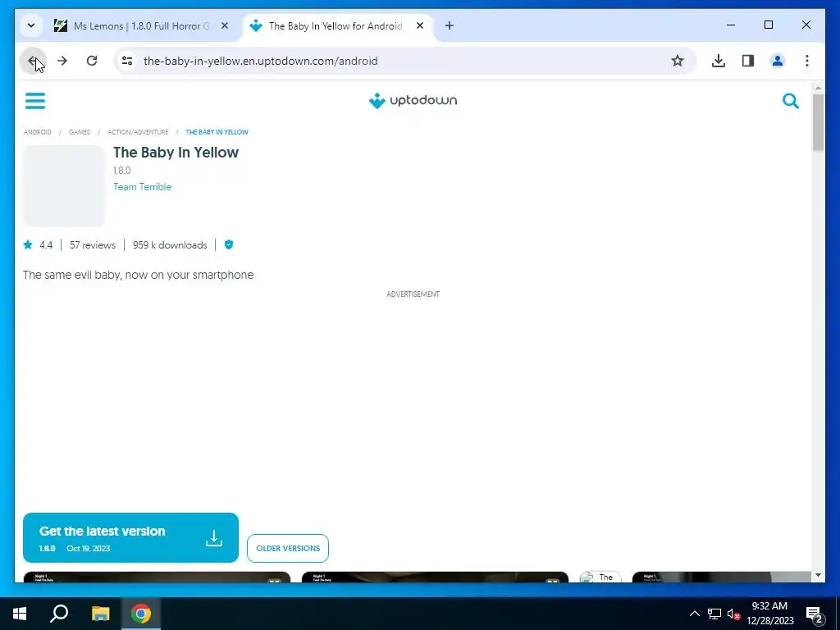Open Chrome downloads icon
Viewport: 840px width, 630px height.
pos(719,61)
